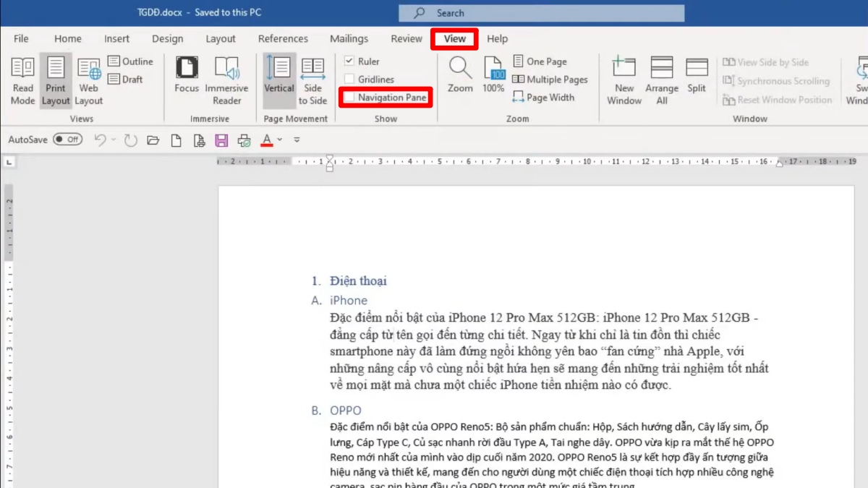Viewport: 868px width, 488px height.
Task: Open the Layout tab
Action: pos(221,38)
